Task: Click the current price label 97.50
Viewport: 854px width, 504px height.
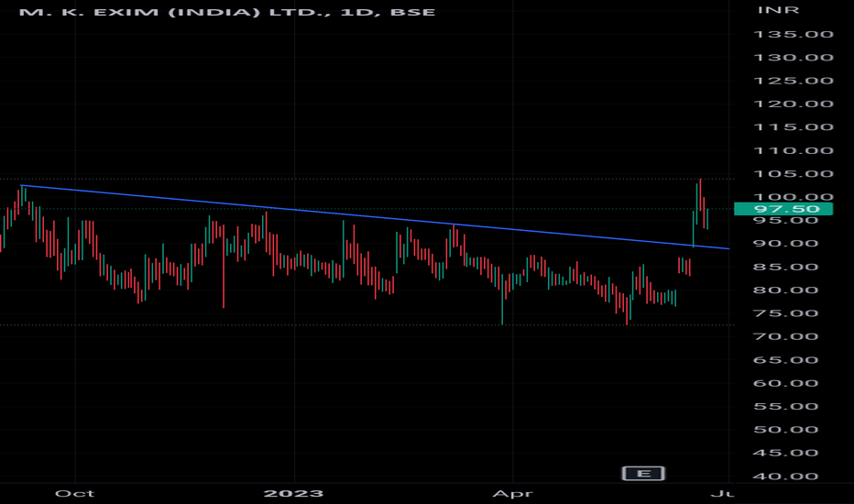Action: (x=783, y=209)
